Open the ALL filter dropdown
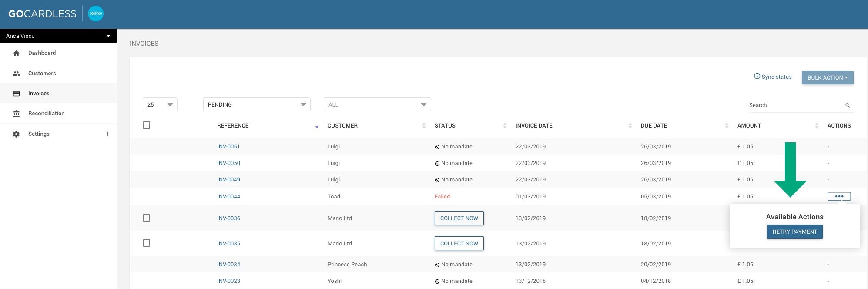The image size is (868, 289). pos(377,104)
